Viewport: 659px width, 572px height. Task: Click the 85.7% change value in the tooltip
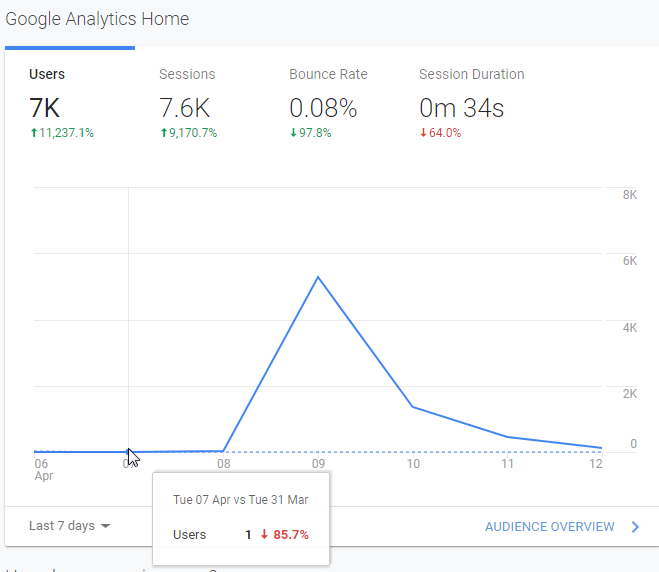(291, 535)
